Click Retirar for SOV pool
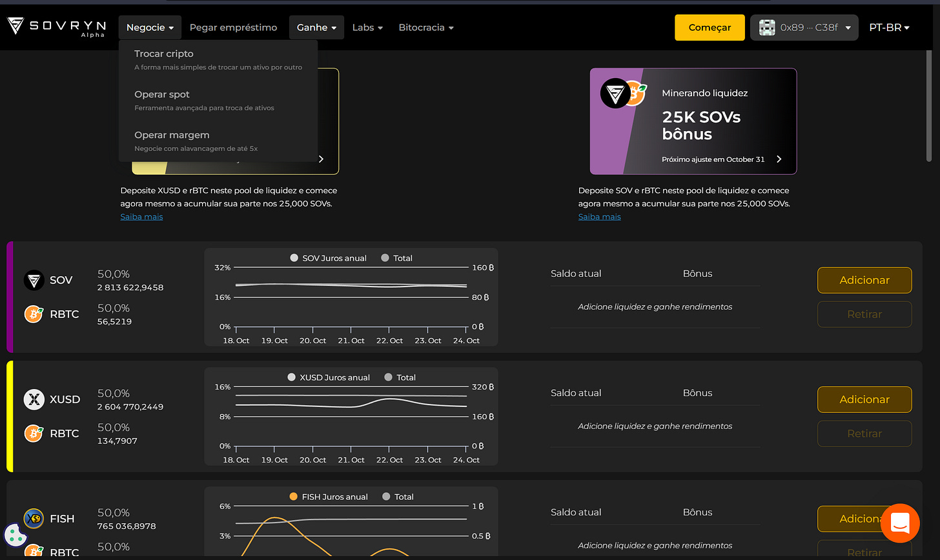940x560 pixels. click(864, 314)
